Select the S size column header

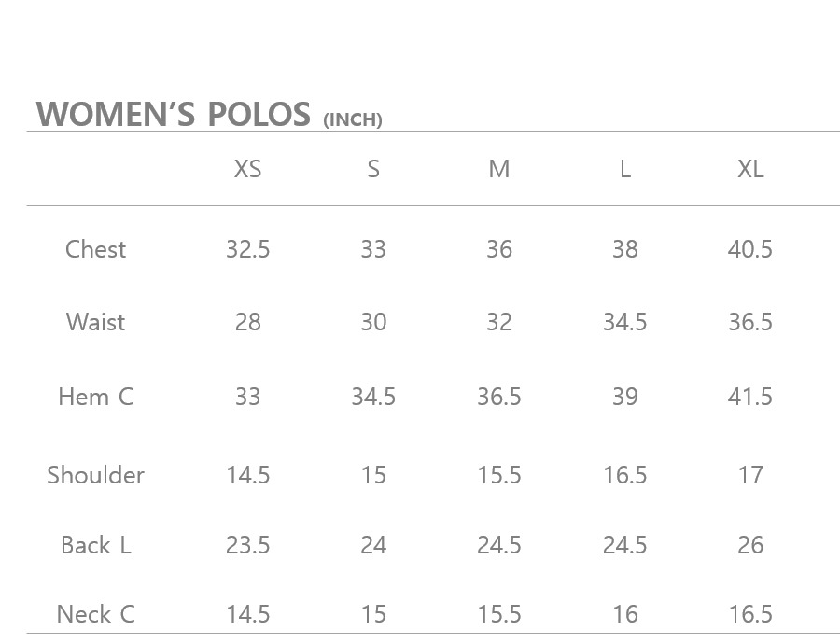(373, 169)
